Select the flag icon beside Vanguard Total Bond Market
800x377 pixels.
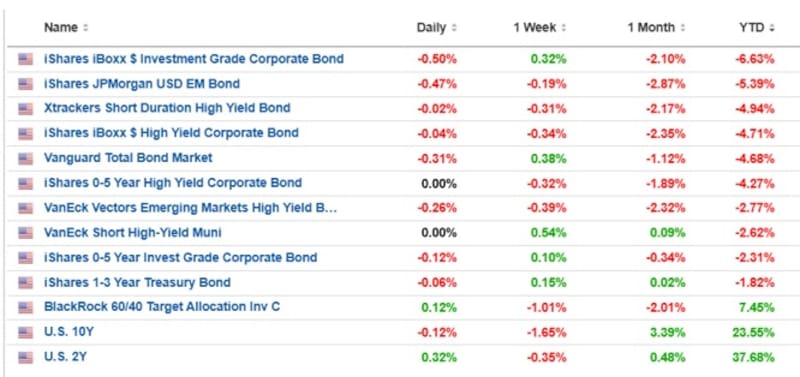26,159
